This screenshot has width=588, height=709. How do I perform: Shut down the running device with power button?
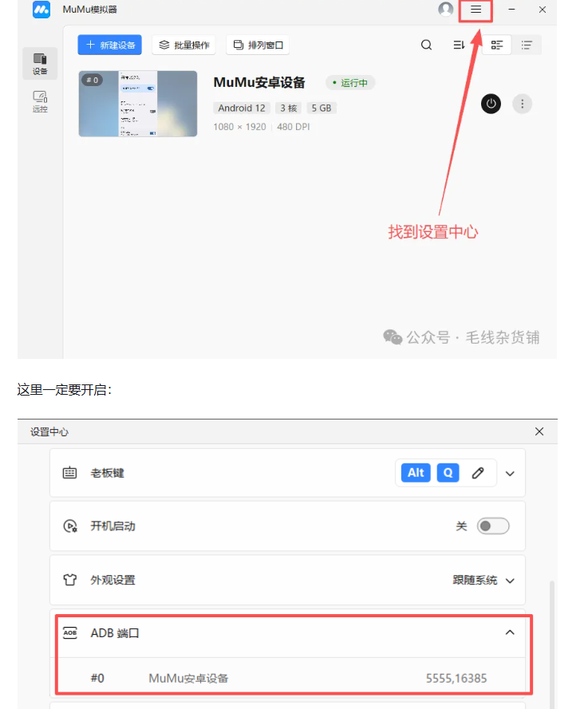coord(491,104)
